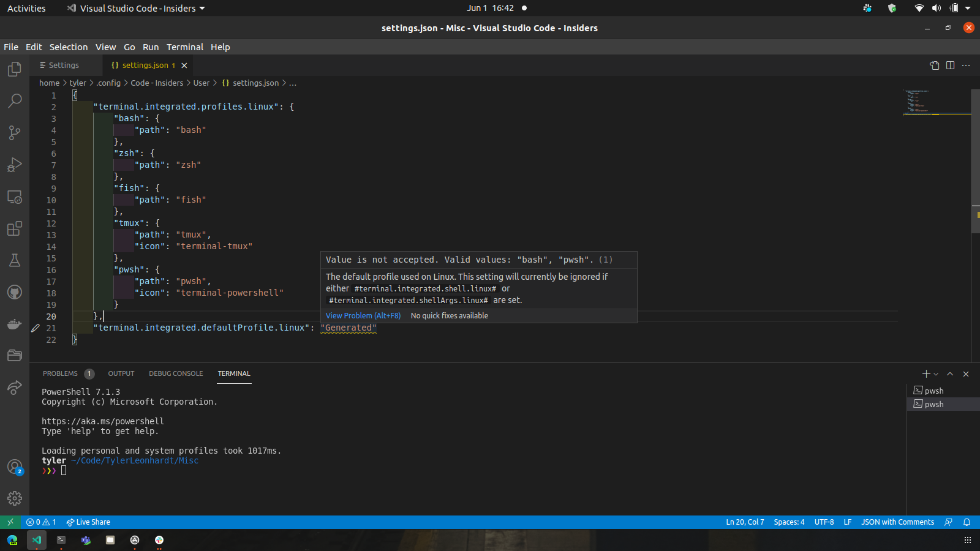Select the Search icon in the activity bar

coord(14,101)
